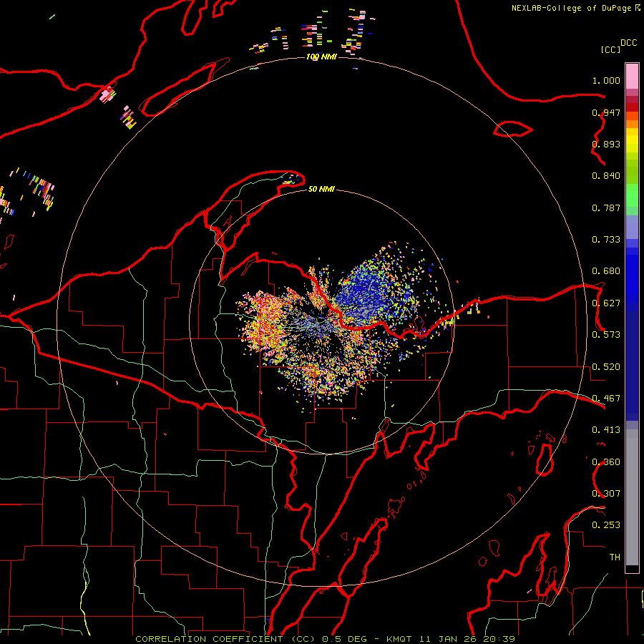Click the 0.467 scale value
Viewport: 644px width, 644px height.
click(x=606, y=399)
